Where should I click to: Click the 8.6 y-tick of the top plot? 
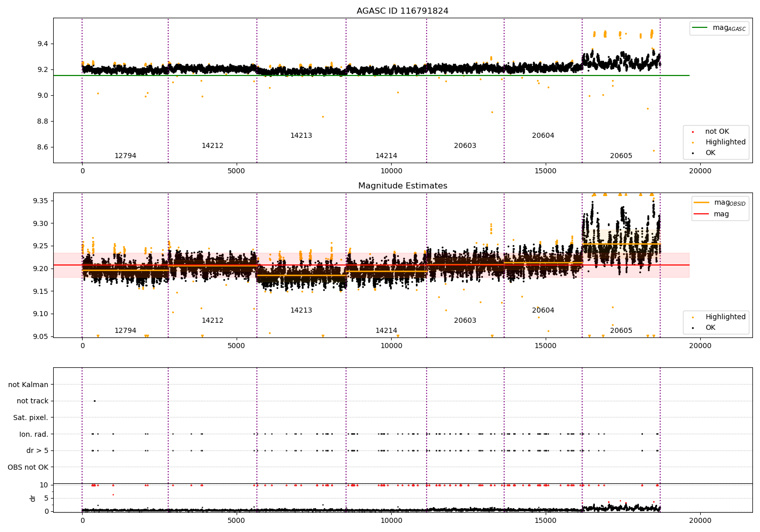point(43,147)
